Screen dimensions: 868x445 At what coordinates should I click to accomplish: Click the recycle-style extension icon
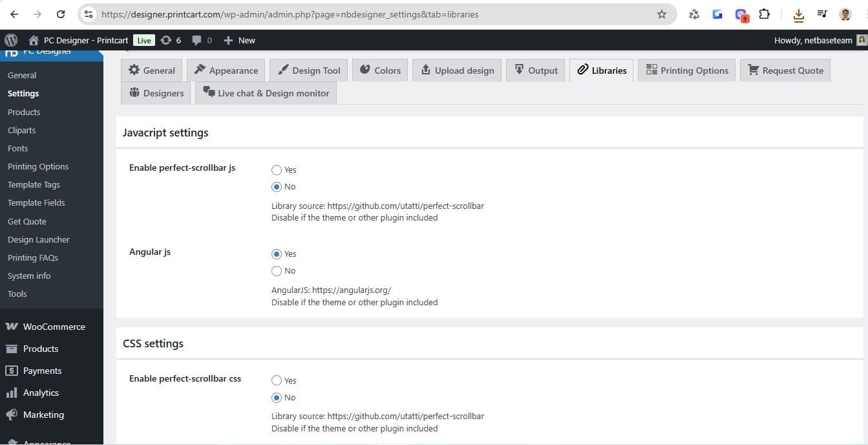click(x=694, y=14)
